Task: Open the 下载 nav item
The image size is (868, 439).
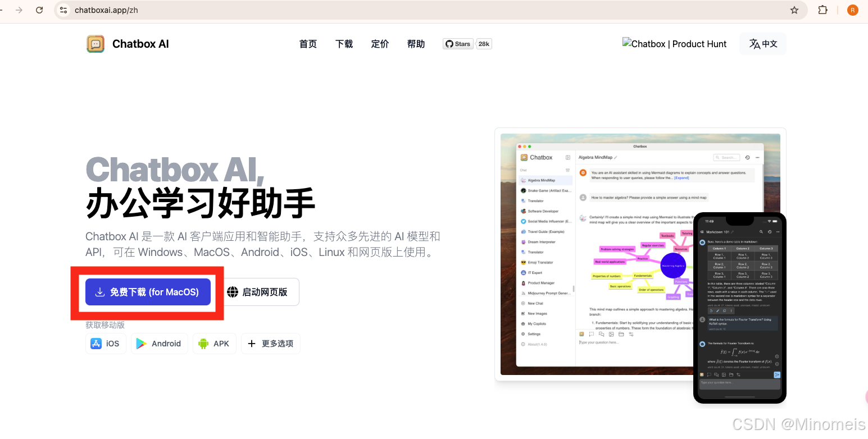Action: (x=344, y=44)
